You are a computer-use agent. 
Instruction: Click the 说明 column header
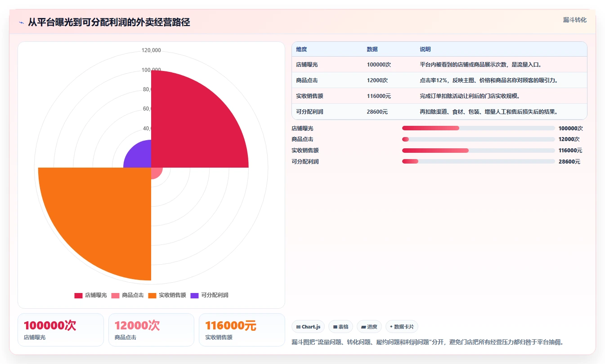click(425, 49)
